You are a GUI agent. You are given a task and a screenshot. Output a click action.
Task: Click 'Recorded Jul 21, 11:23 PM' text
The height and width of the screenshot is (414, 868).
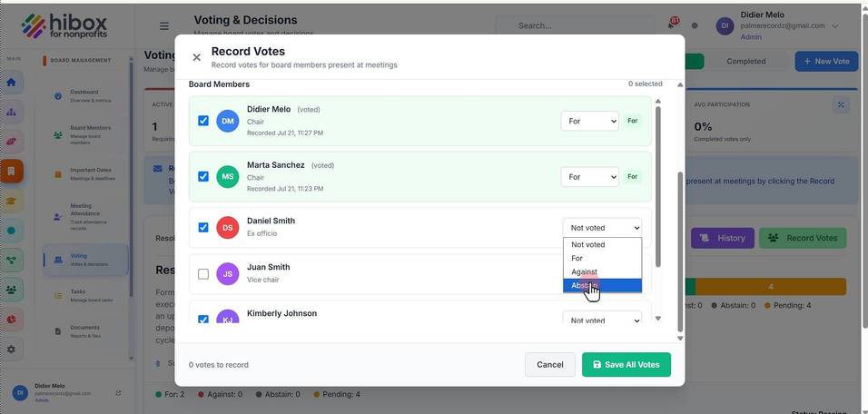click(x=285, y=189)
